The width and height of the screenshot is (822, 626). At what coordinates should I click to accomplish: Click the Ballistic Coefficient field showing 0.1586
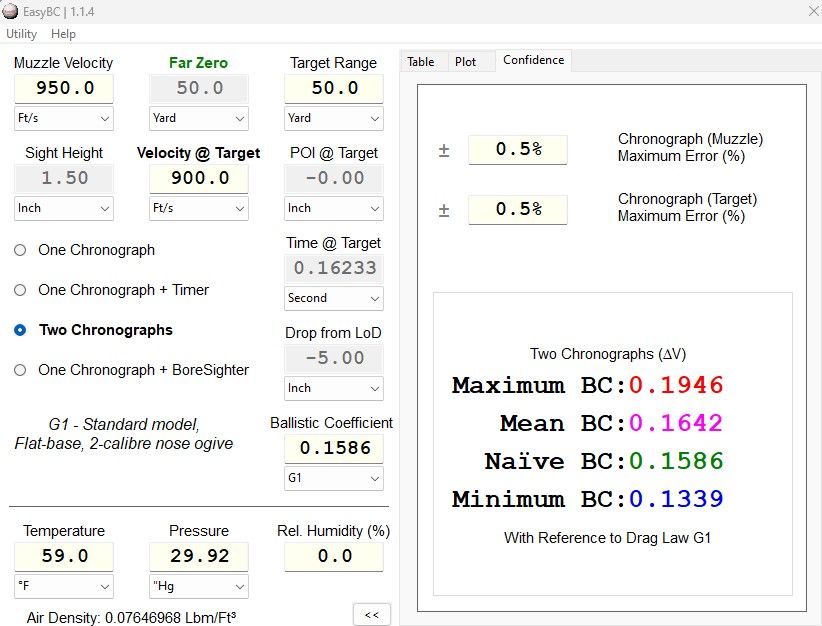[x=334, y=448]
